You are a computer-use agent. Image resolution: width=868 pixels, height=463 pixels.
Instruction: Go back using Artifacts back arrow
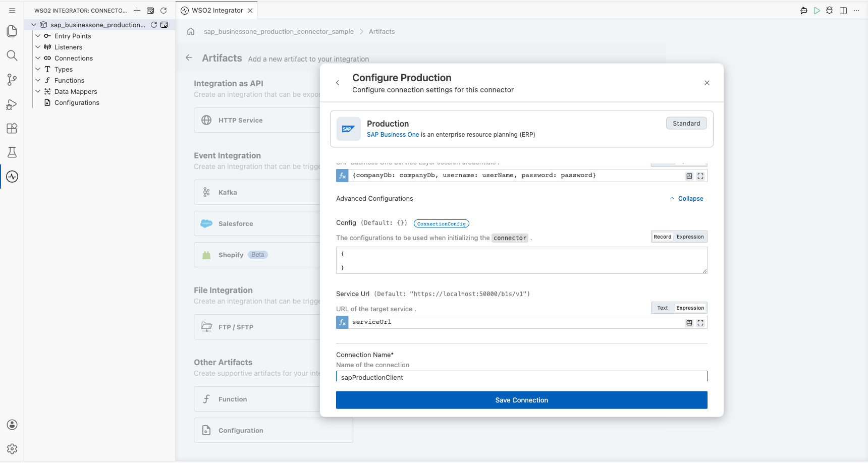(x=189, y=57)
